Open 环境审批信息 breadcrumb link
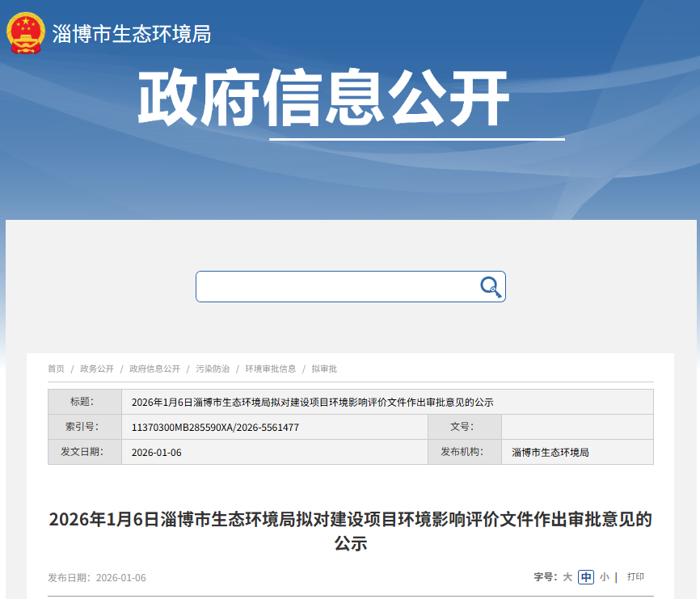Image resolution: width=700 pixels, height=599 pixels. point(271,369)
